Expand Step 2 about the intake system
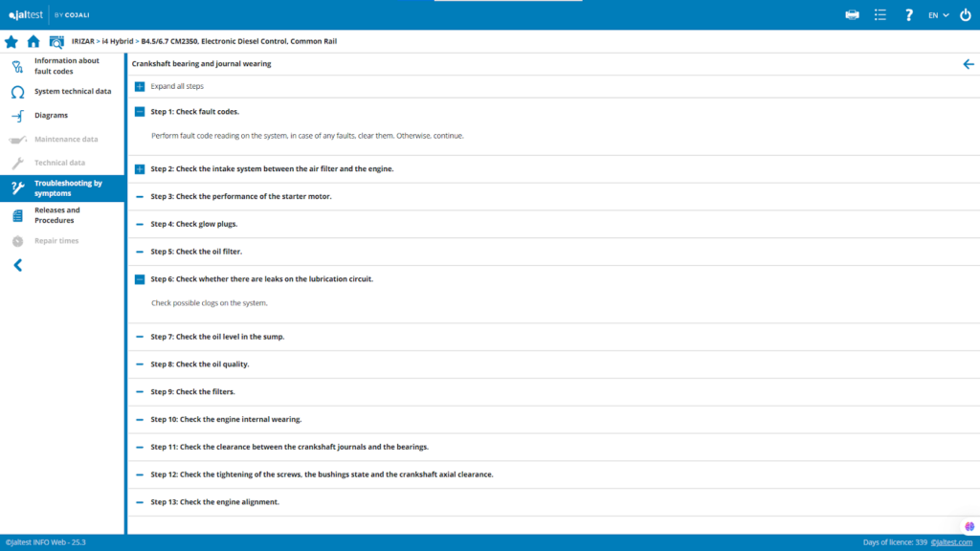The image size is (980, 551). point(140,169)
